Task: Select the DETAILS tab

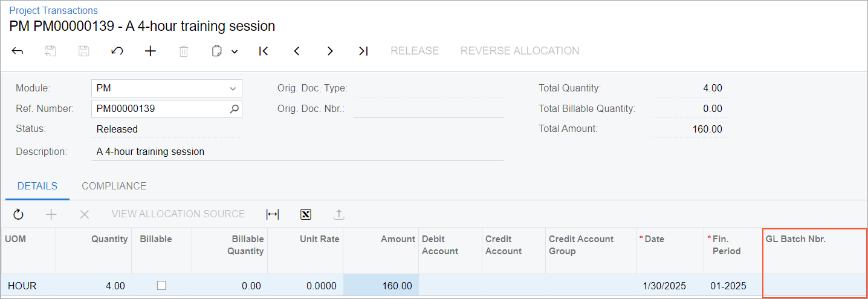Action: [x=37, y=186]
